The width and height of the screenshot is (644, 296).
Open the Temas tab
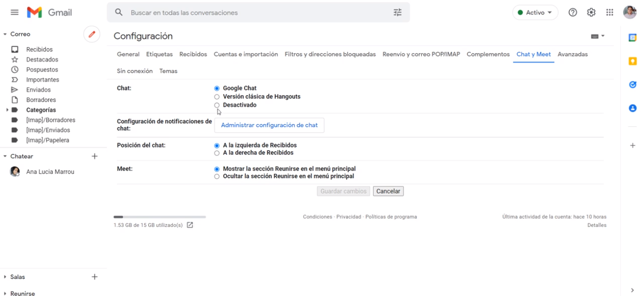point(168,71)
